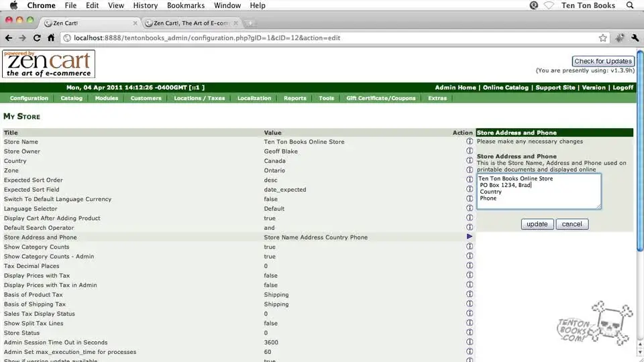Click the Logoff link
This screenshot has width=644, height=362.
[623, 87]
